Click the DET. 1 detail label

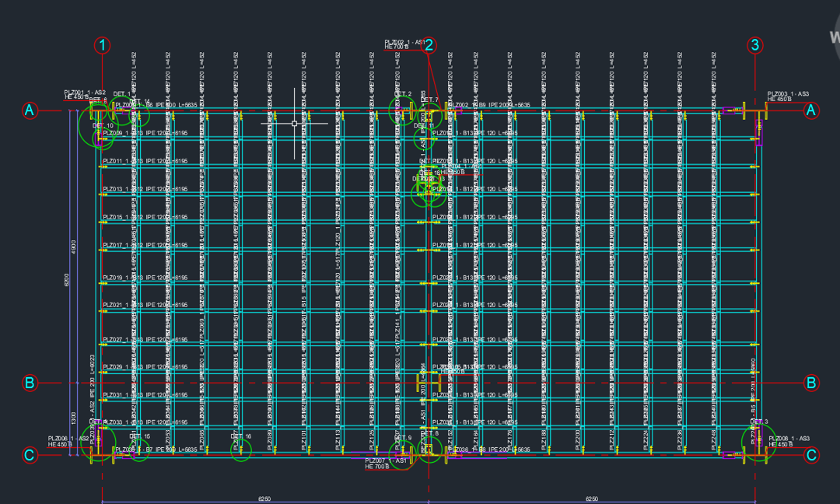click(121, 94)
